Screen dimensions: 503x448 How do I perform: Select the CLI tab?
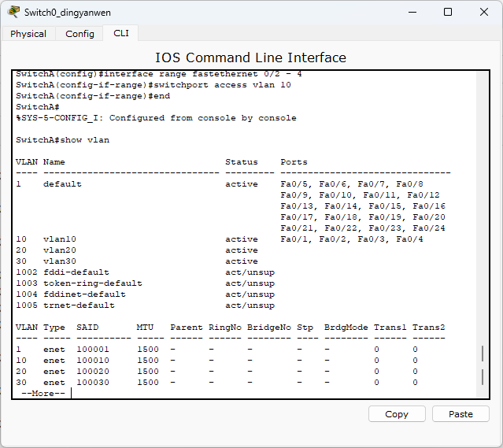point(121,33)
